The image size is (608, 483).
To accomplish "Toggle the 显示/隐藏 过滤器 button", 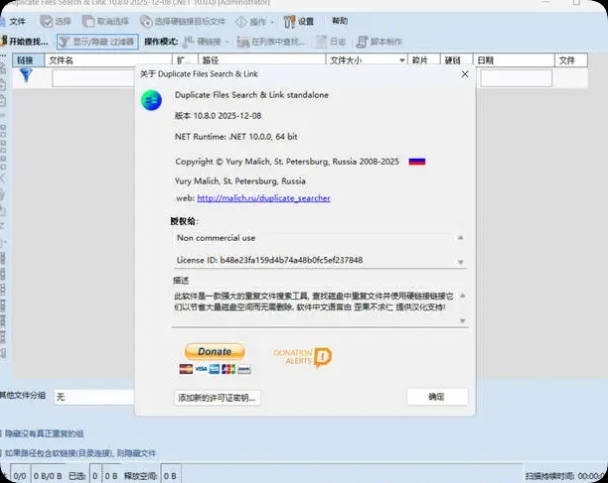I will (x=98, y=41).
